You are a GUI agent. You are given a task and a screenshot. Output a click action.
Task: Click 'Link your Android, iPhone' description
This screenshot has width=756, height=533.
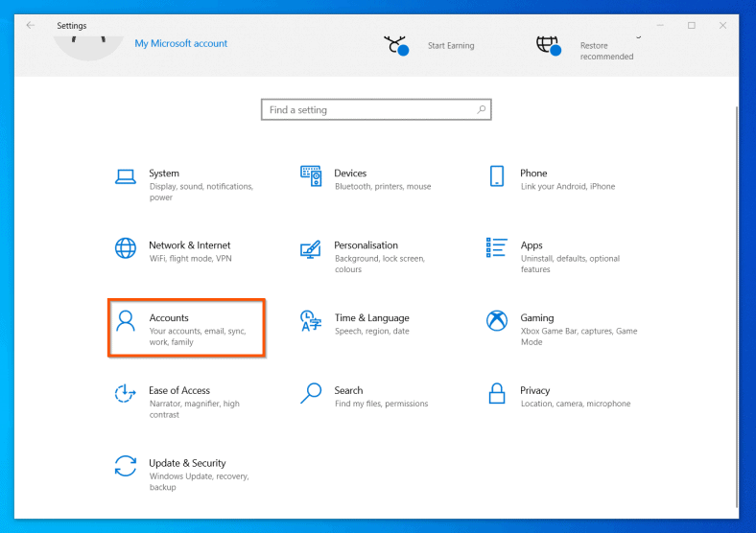pos(568,187)
